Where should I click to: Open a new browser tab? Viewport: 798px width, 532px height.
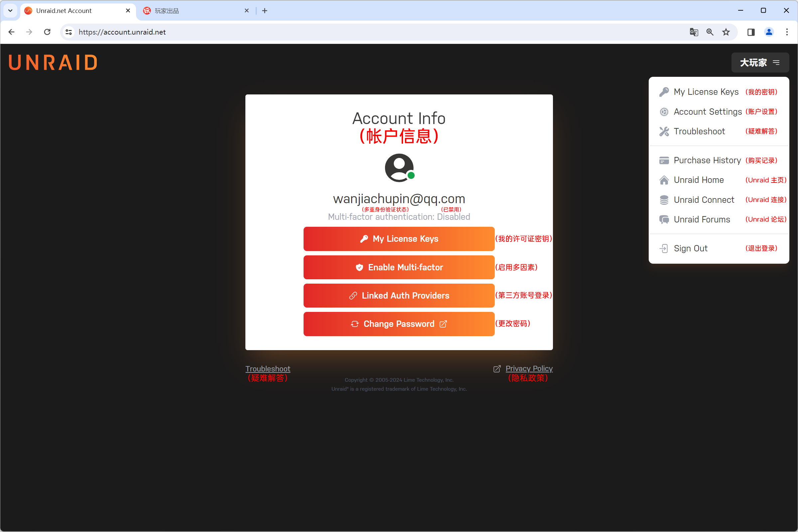point(265,11)
